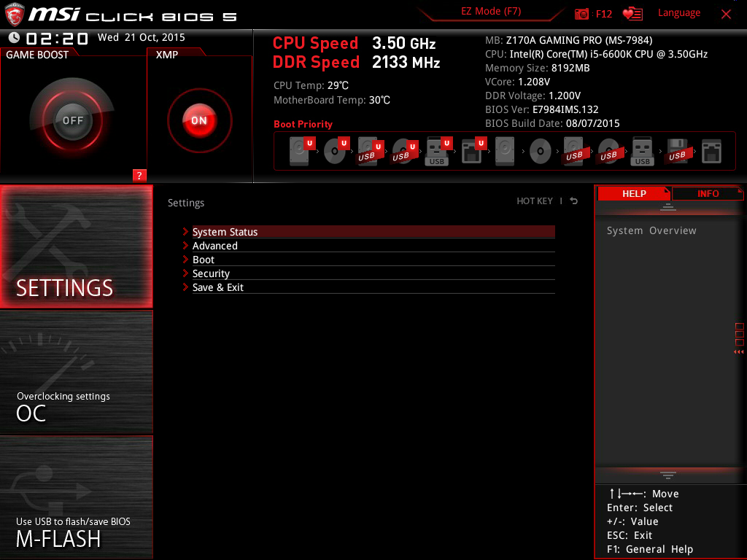Click the DDR Speed 2133 MHz value
Screen dimensions: 747x560
coord(406,63)
